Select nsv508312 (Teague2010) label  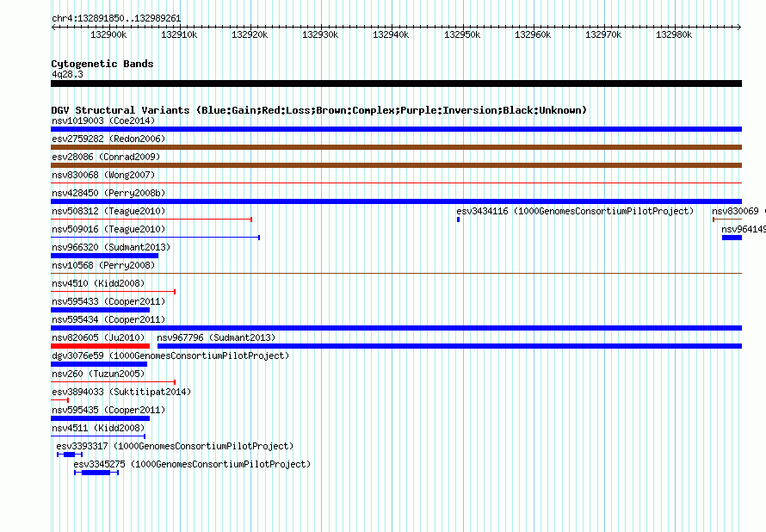click(x=108, y=211)
